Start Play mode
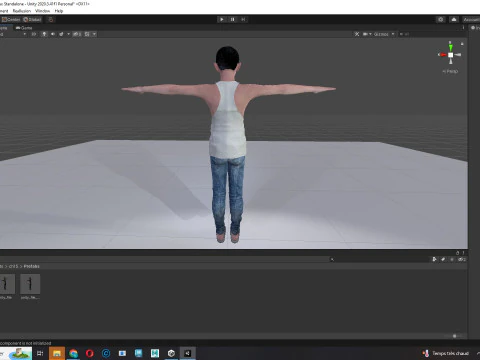 tap(222, 19)
